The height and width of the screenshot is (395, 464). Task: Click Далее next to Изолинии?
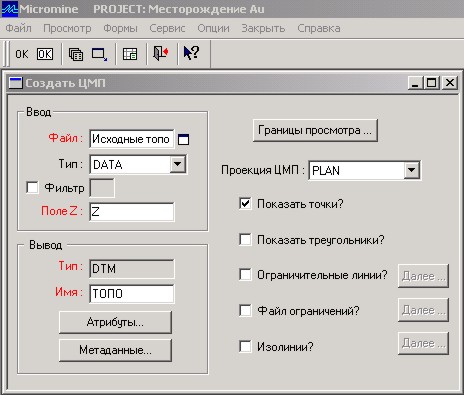point(423,343)
